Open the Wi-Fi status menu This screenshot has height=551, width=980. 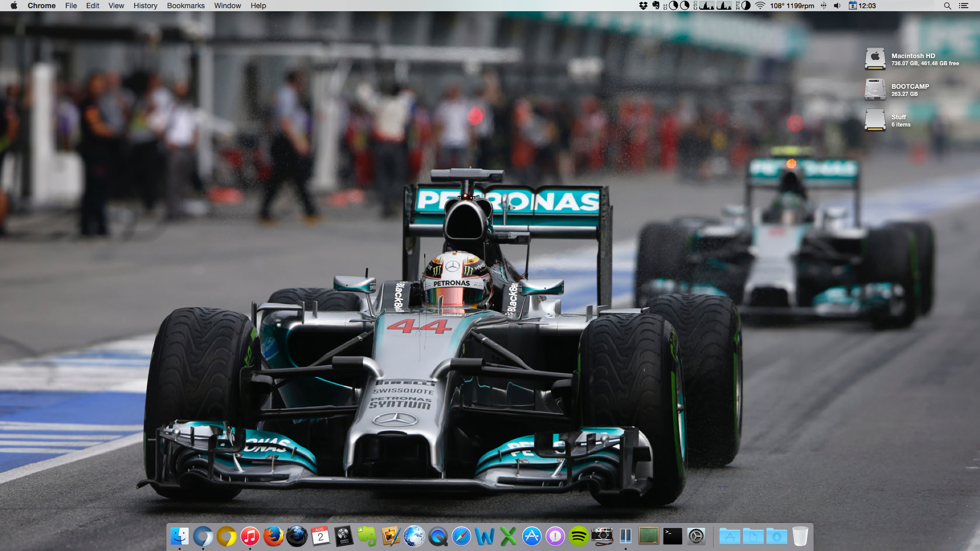pyautogui.click(x=760, y=6)
